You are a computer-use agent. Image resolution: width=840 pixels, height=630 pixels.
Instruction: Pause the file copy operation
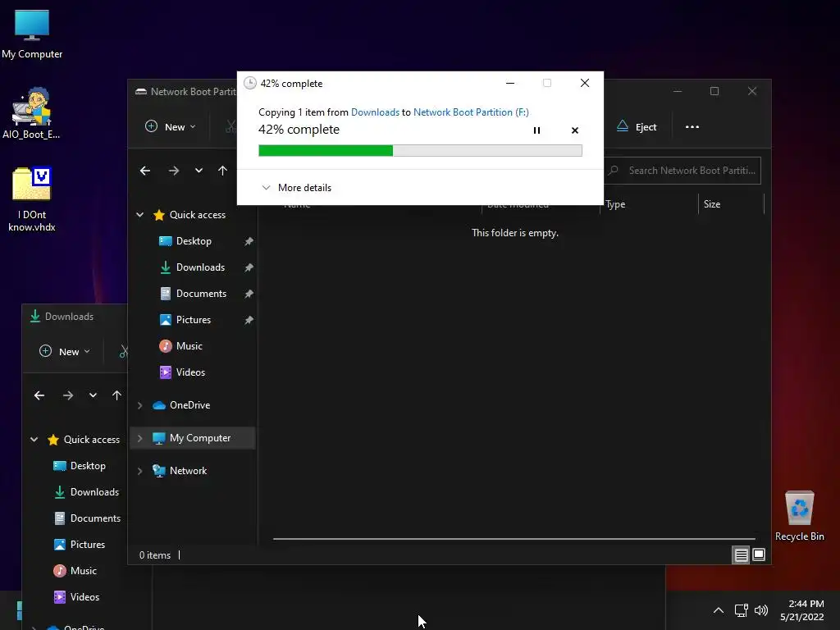point(536,130)
